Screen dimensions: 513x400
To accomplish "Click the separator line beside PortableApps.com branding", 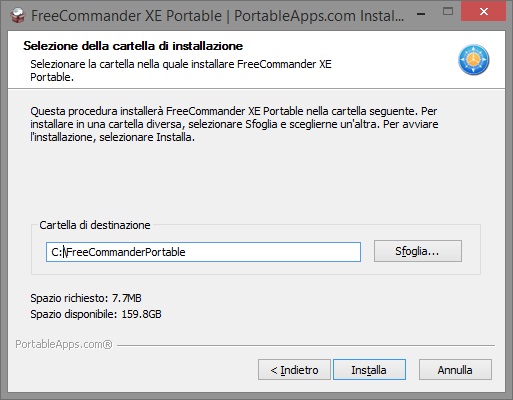I will click(306, 345).
